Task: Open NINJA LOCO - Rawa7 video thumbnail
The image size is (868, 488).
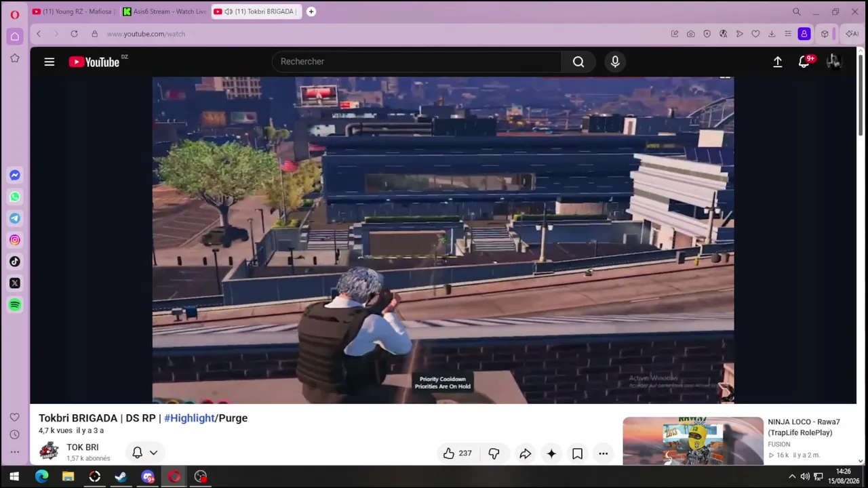Action: [x=693, y=441]
